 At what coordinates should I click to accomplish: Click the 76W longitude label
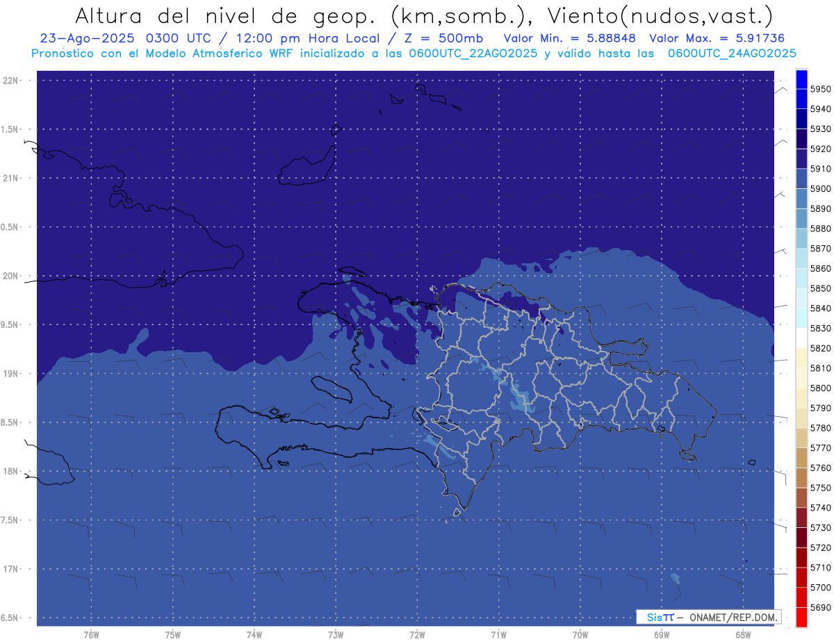(91, 635)
